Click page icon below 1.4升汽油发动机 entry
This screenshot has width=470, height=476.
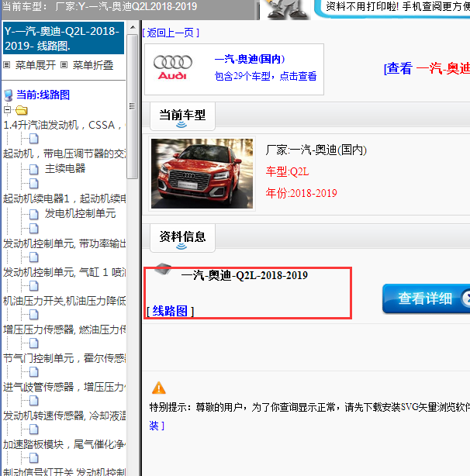tap(33, 139)
